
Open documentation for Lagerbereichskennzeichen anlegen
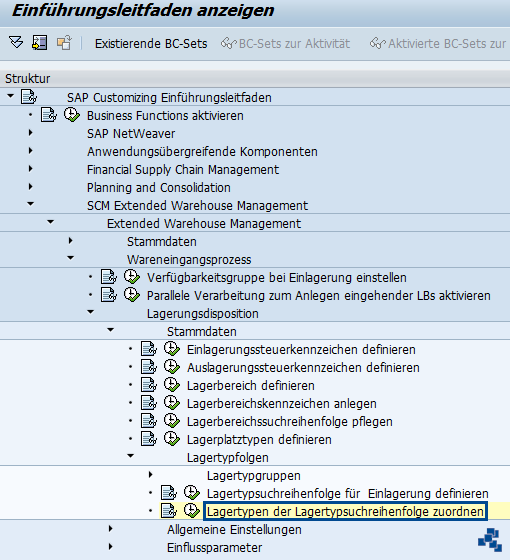(x=149, y=403)
